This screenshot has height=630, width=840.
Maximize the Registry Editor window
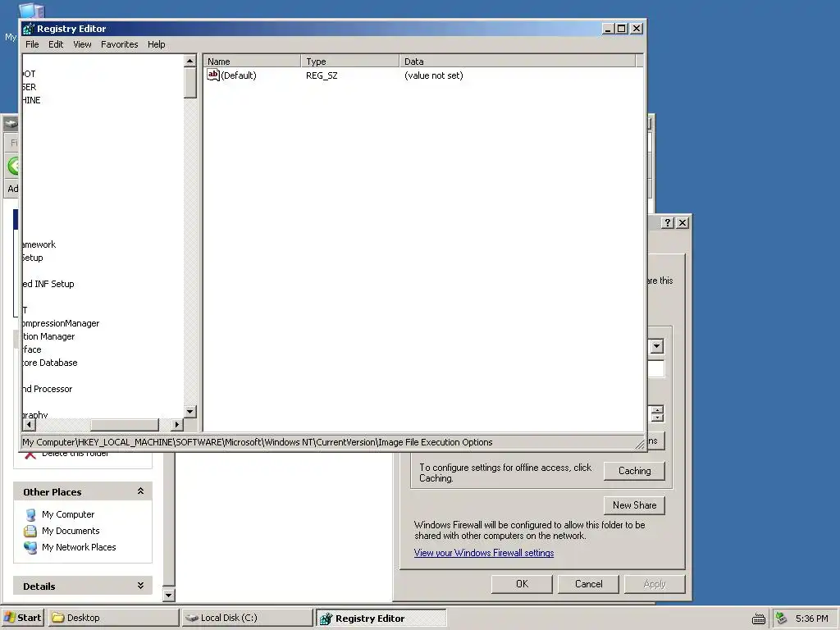coord(622,29)
